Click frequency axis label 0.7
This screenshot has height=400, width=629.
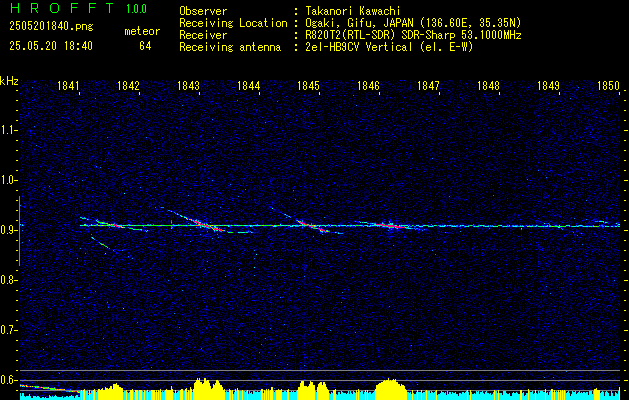8,330
